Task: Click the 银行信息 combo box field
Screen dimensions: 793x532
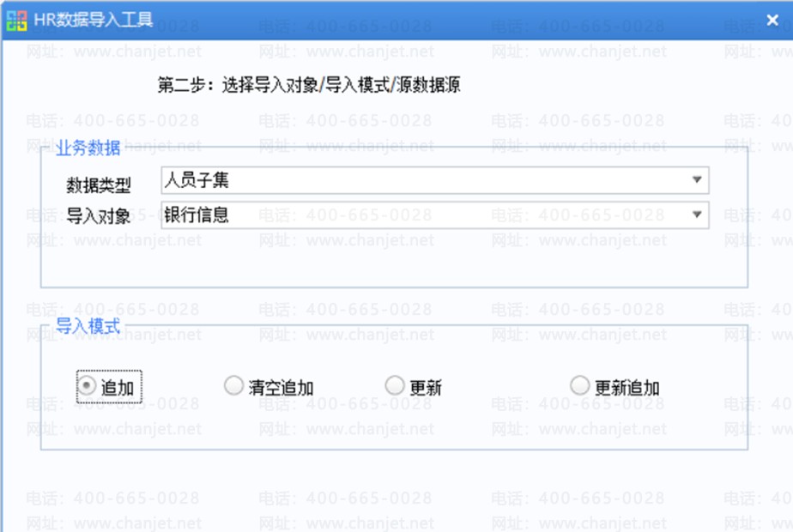Action: point(421,215)
